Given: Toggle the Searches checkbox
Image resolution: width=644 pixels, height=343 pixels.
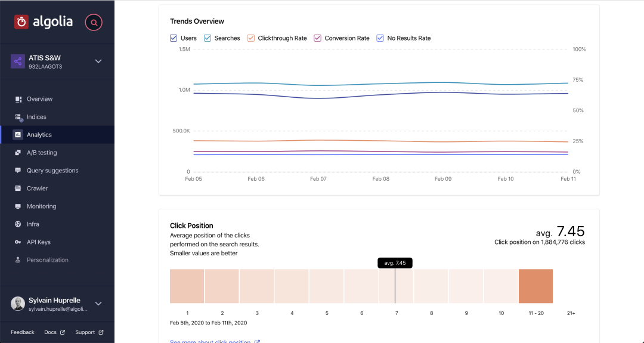Looking at the screenshot, I should pos(208,38).
